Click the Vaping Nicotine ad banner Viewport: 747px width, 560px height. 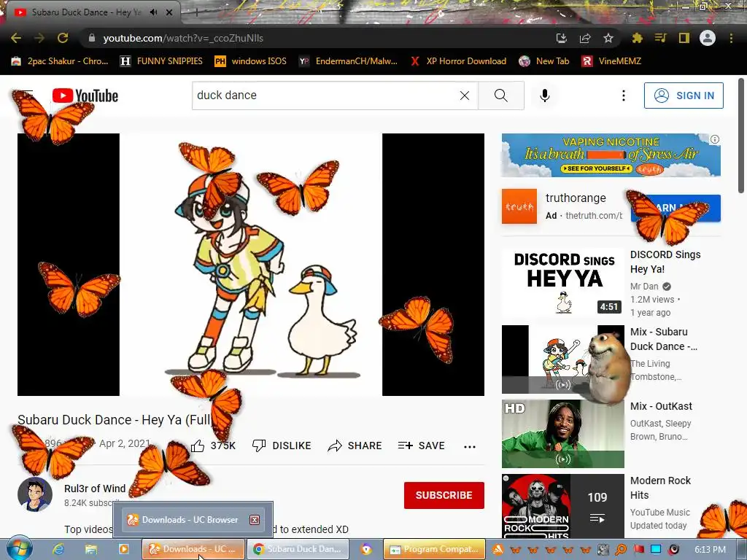[611, 155]
